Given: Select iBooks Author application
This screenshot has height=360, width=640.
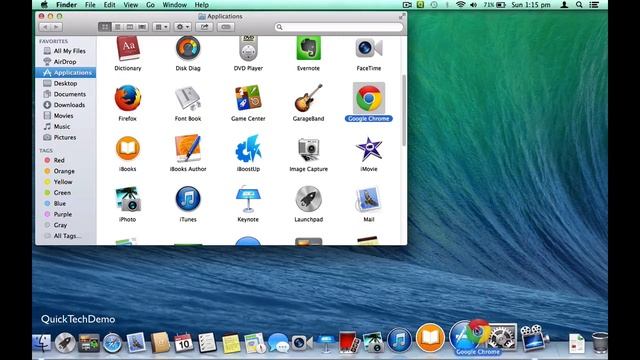Looking at the screenshot, I should point(188,149).
